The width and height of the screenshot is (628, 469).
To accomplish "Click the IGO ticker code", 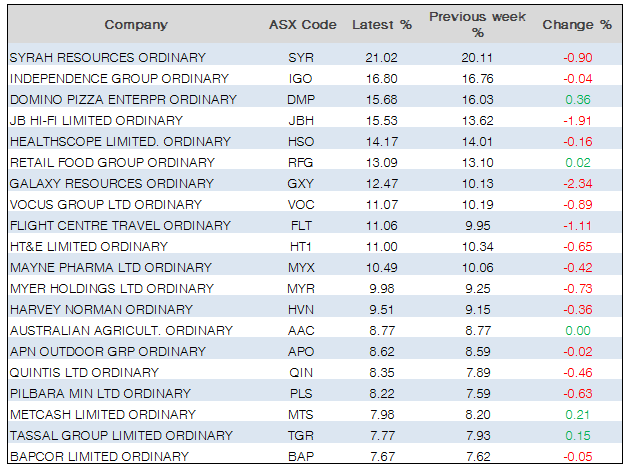I will click(x=299, y=78).
